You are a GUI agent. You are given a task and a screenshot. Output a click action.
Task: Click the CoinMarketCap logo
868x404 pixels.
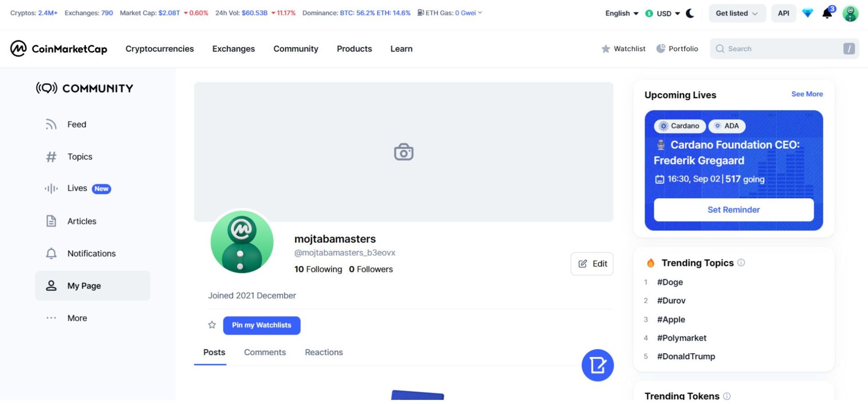(x=59, y=49)
